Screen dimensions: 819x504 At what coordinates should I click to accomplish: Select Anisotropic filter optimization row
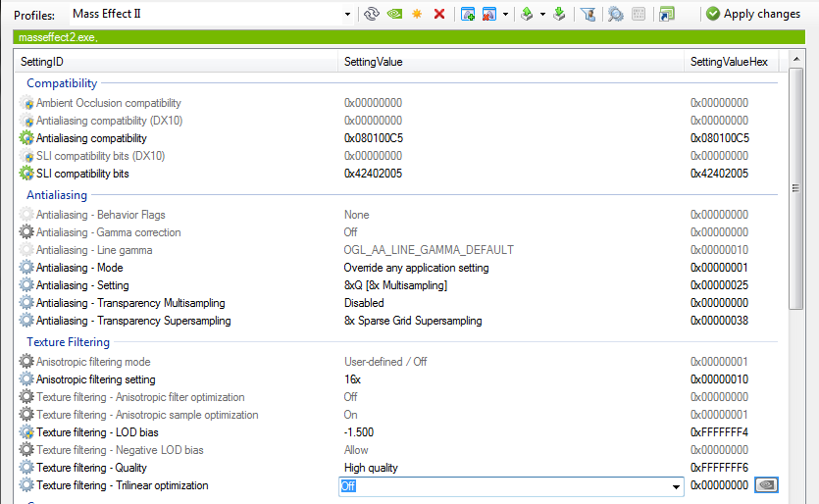click(x=397, y=397)
